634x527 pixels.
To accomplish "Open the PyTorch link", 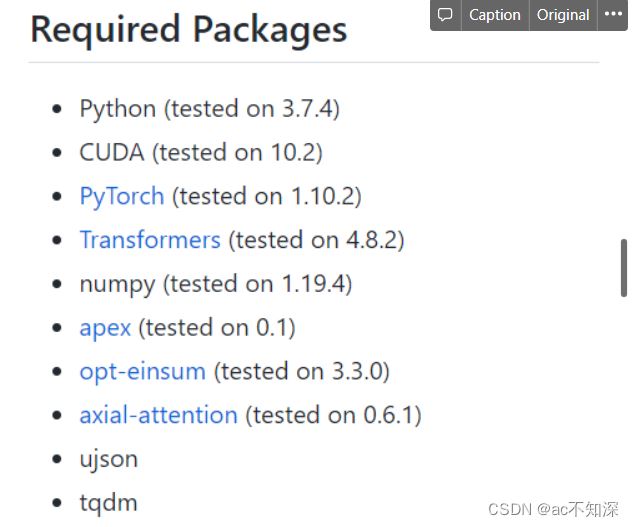I will tap(122, 197).
